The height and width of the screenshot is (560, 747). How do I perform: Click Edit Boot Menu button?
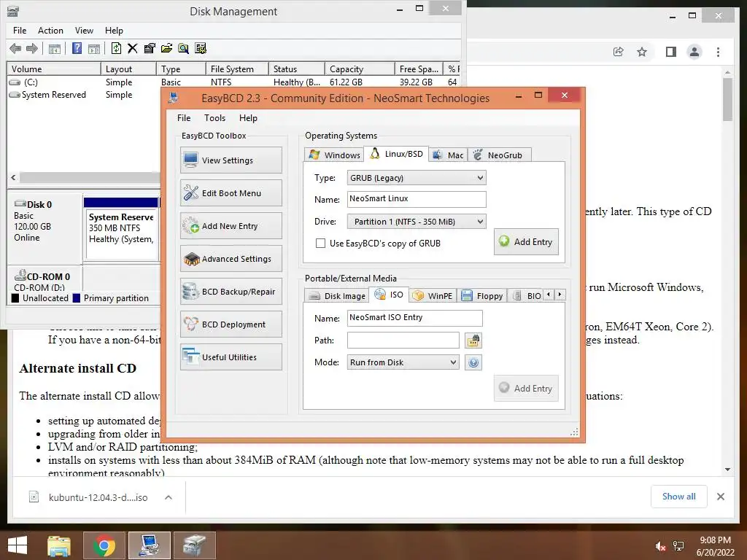231,192
